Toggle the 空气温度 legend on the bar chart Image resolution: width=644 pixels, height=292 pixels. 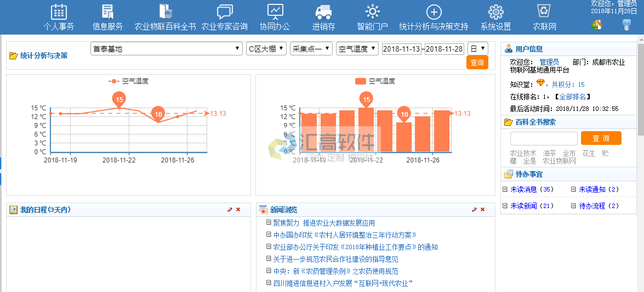[x=375, y=81]
